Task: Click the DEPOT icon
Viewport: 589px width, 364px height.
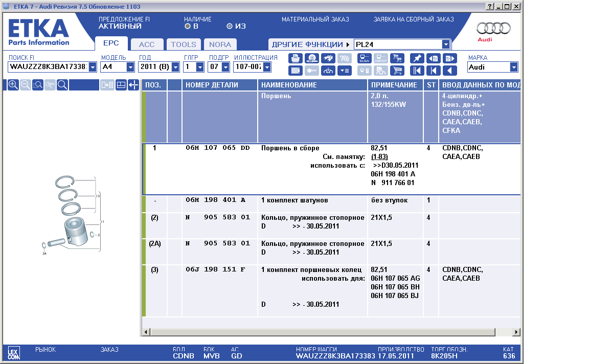Action: (381, 59)
